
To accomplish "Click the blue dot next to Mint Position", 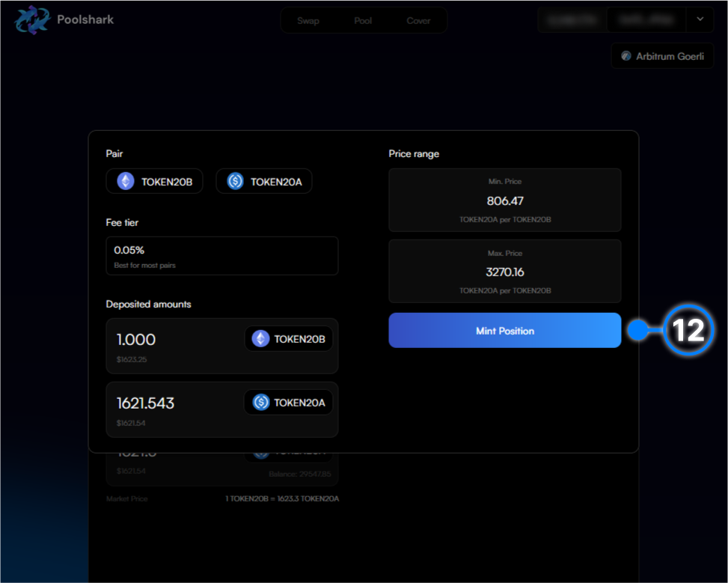I will click(637, 330).
